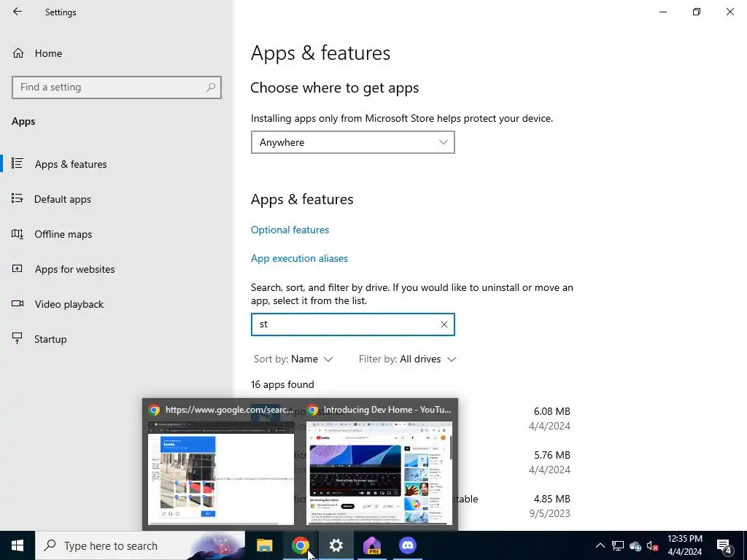Click the Find a setting search box
Screen dimensions: 747x560
tap(117, 87)
